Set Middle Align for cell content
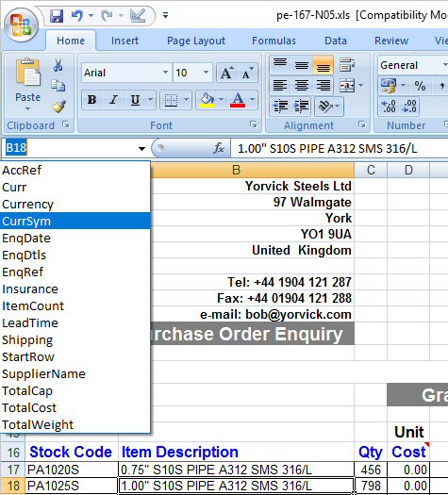 click(302, 65)
